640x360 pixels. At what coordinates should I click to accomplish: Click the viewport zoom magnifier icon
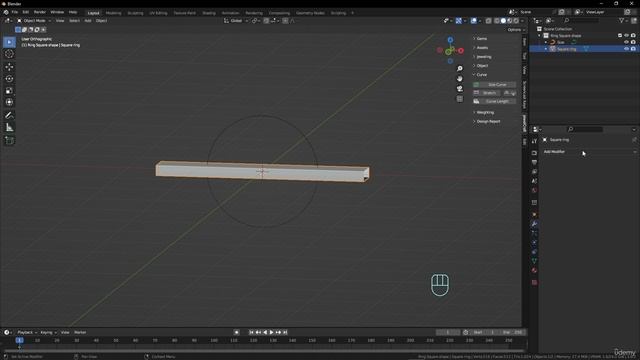[x=460, y=69]
